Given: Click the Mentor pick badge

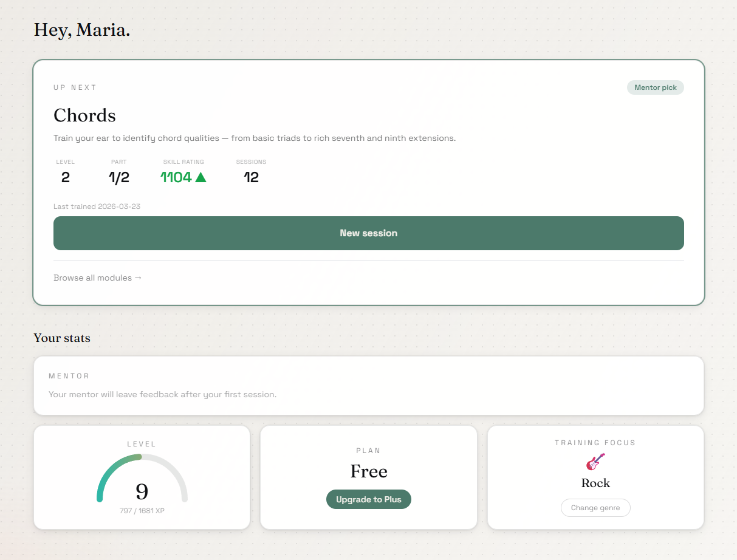Looking at the screenshot, I should tap(655, 87).
